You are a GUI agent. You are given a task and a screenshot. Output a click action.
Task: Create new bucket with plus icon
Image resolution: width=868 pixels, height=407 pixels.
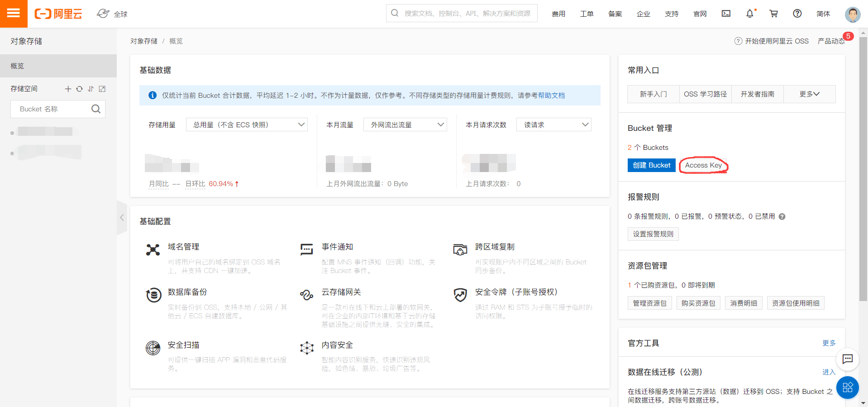point(68,89)
